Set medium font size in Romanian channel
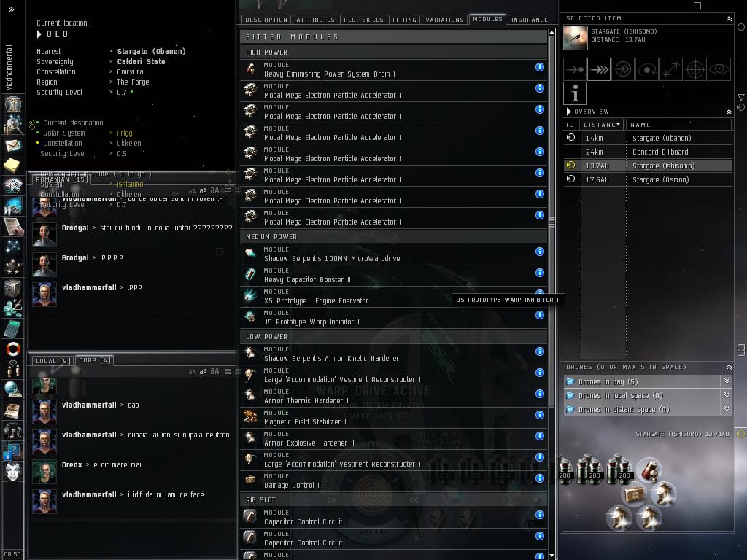This screenshot has height=560, width=747. click(x=204, y=191)
